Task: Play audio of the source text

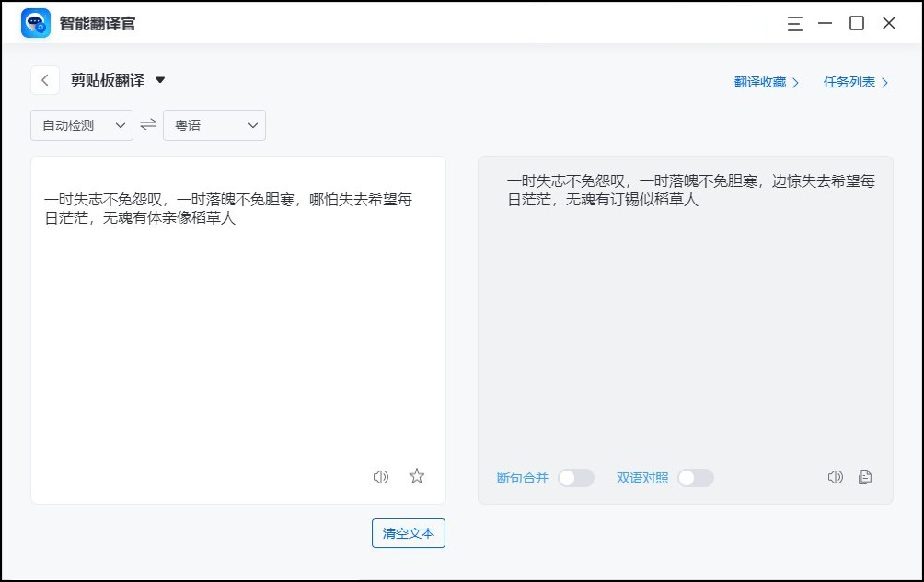Action: 380,477
